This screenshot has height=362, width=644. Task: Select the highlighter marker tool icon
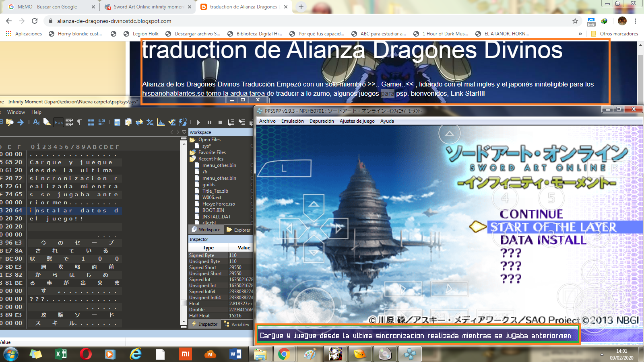(x=47, y=122)
